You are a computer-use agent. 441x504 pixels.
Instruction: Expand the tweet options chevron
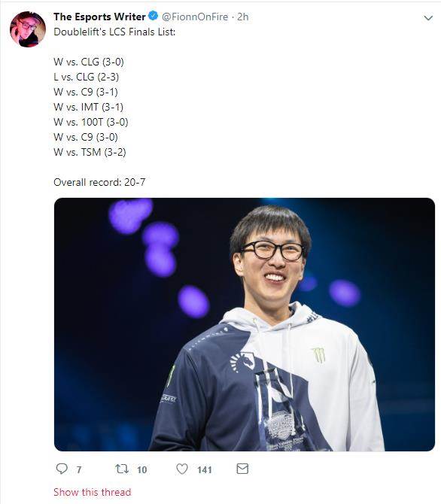[428, 18]
